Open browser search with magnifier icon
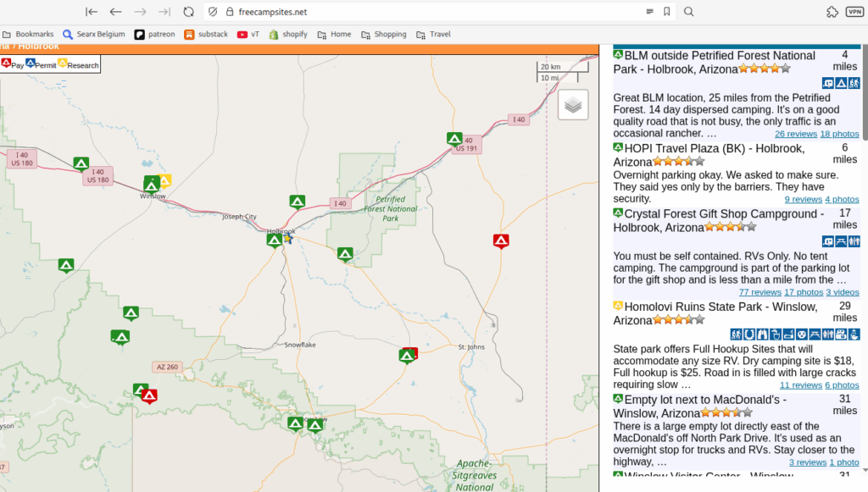Viewport: 868px width, 492px height. [x=688, y=12]
